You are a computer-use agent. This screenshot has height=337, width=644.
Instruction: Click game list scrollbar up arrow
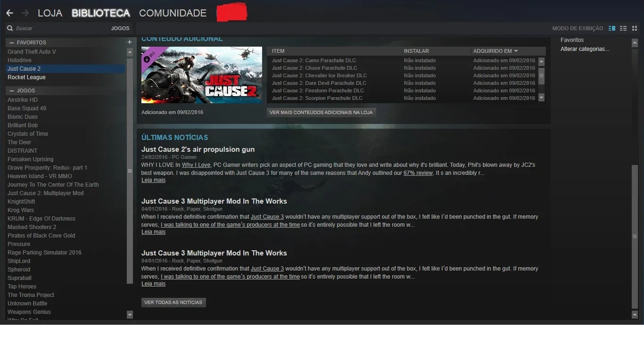click(x=130, y=51)
